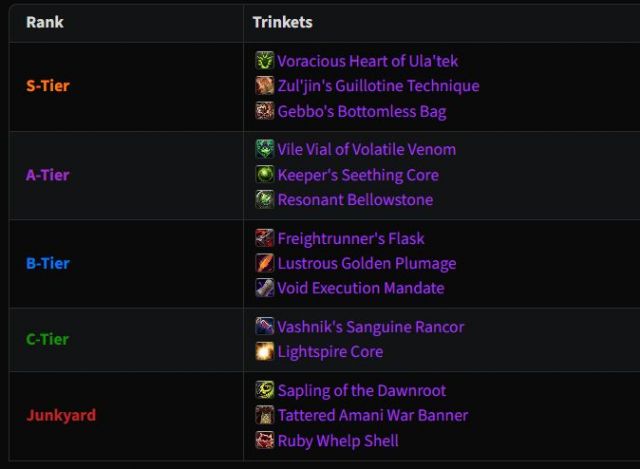Click the Zul'jin's Guillotine Technique trinket icon
This screenshot has width=640, height=469.
[x=264, y=86]
